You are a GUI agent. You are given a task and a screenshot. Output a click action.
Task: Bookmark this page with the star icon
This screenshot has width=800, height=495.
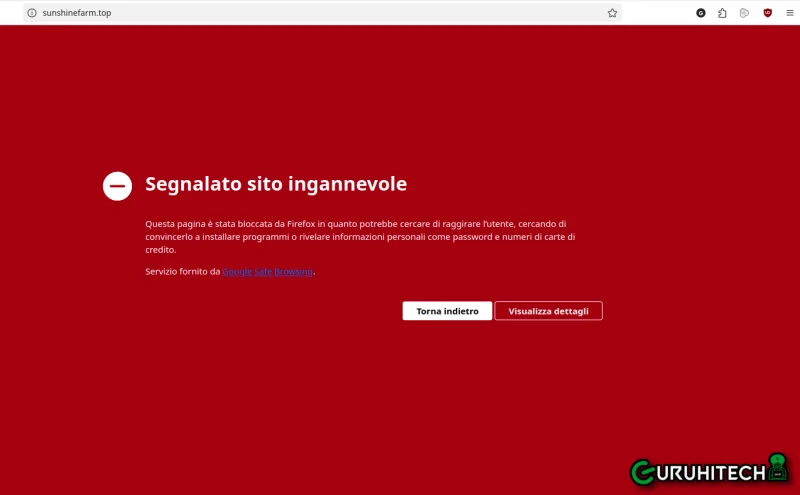coord(612,13)
